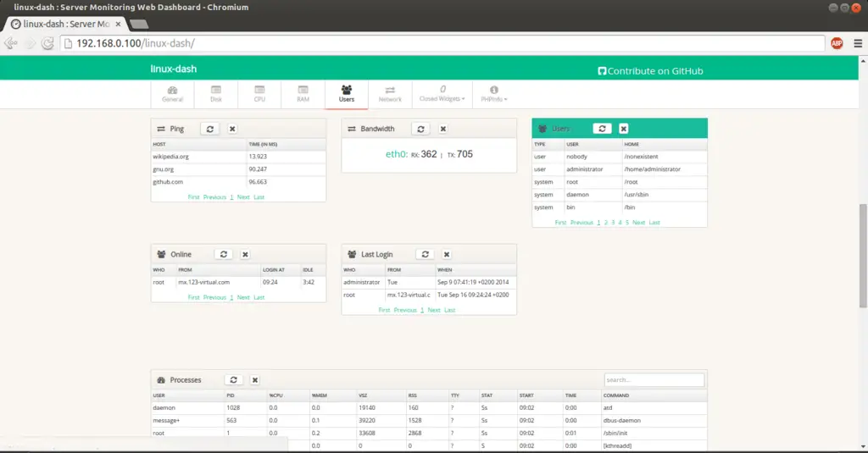The width and height of the screenshot is (868, 453).
Task: Refresh the Processes widget
Action: (234, 380)
